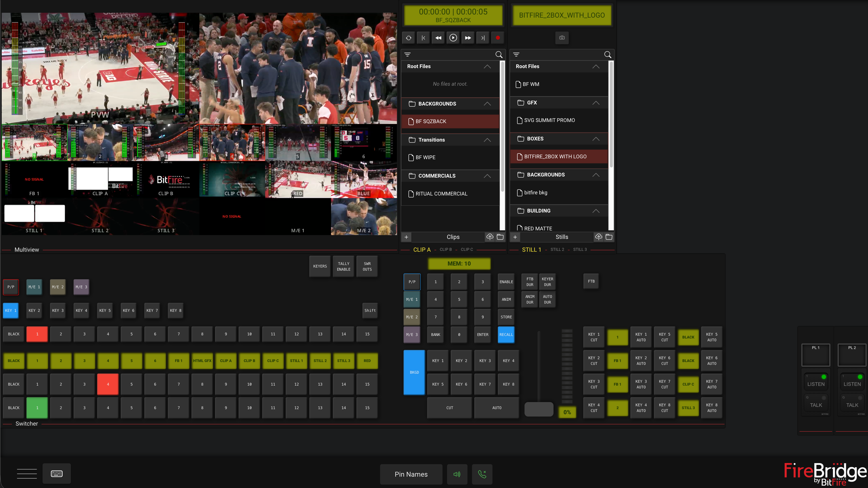Click the STORE memory button
This screenshot has width=868, height=488.
(506, 317)
